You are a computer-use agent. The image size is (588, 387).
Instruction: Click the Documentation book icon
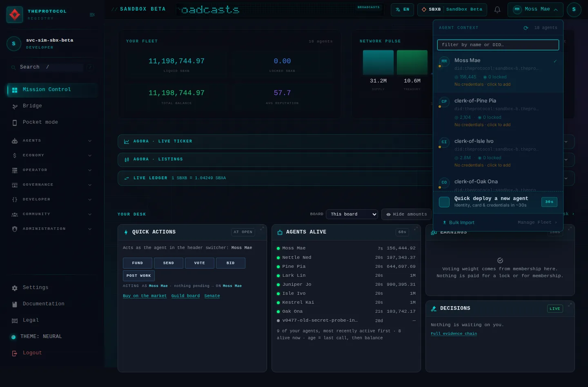point(15,304)
